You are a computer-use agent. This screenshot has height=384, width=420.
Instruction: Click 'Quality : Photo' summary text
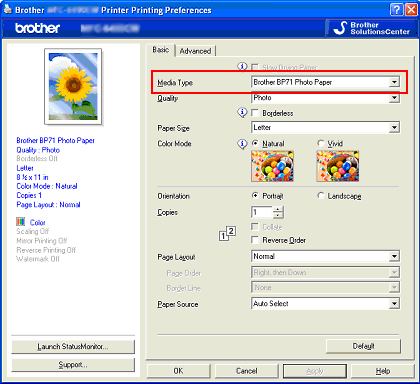pyautogui.click(x=38, y=150)
